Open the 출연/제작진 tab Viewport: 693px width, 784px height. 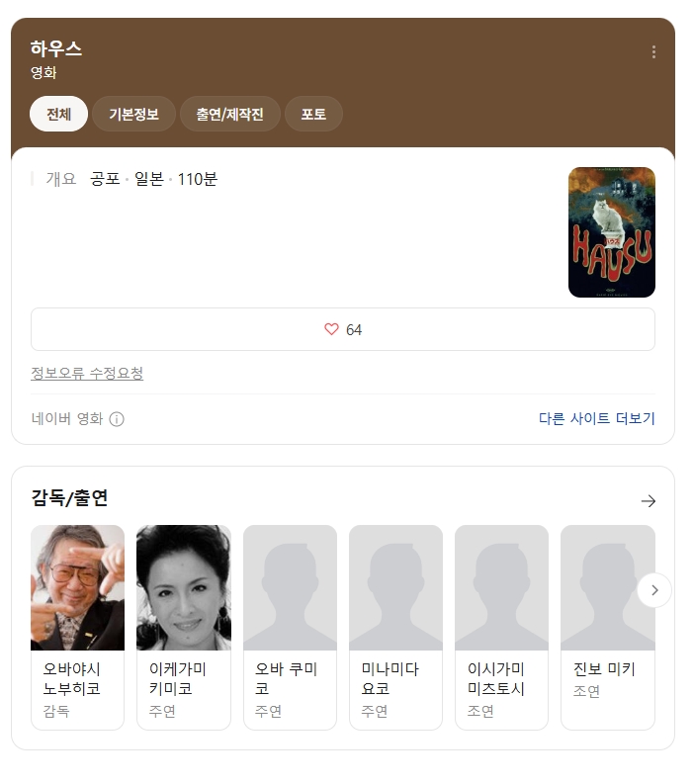(x=230, y=114)
